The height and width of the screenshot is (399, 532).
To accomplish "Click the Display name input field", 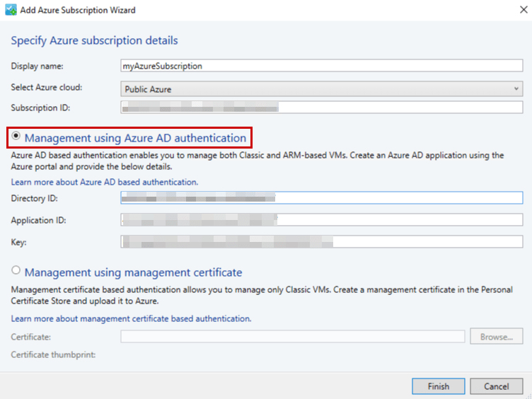I will pyautogui.click(x=322, y=66).
